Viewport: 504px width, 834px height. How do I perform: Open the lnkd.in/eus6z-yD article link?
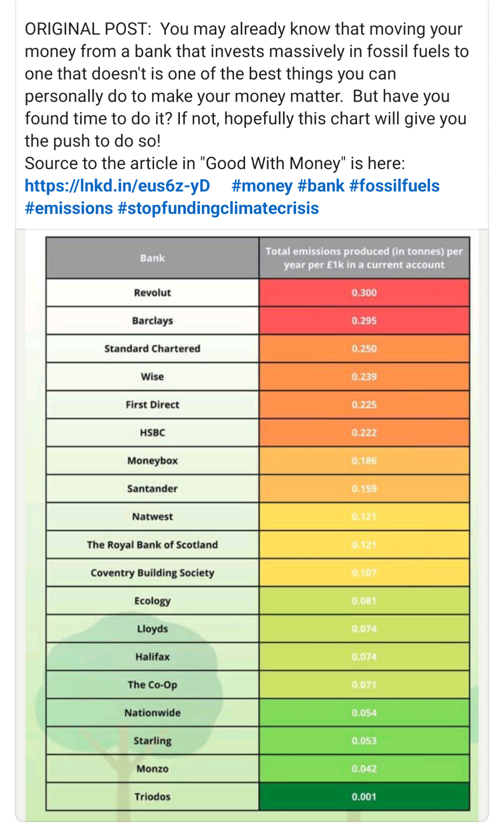tap(117, 186)
